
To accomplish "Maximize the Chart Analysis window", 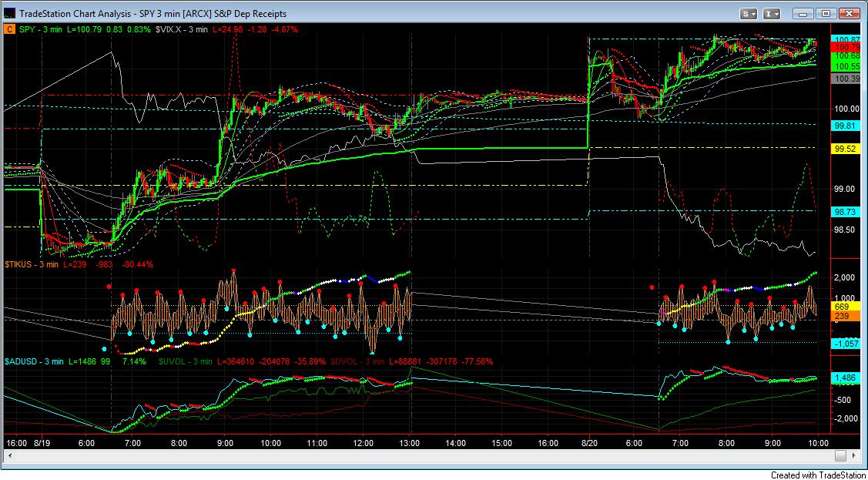I will tap(826, 13).
